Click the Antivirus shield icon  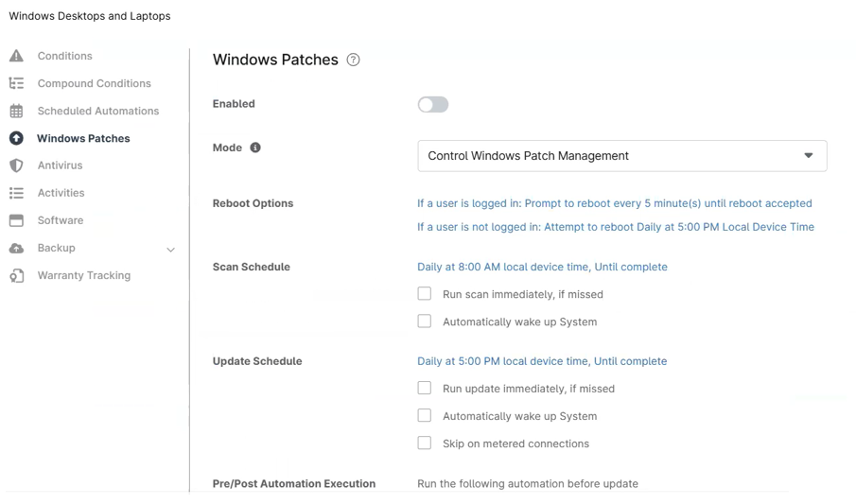pos(16,165)
